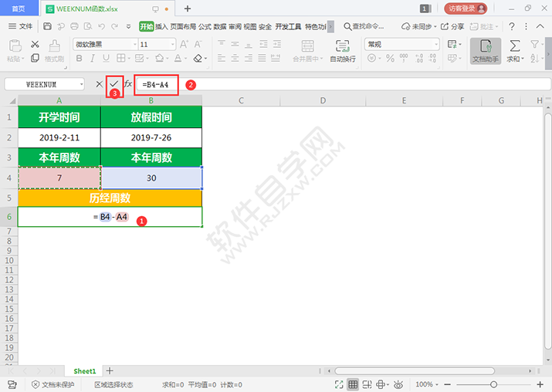
Task: Open the insert function fx dialog
Action: [128, 83]
